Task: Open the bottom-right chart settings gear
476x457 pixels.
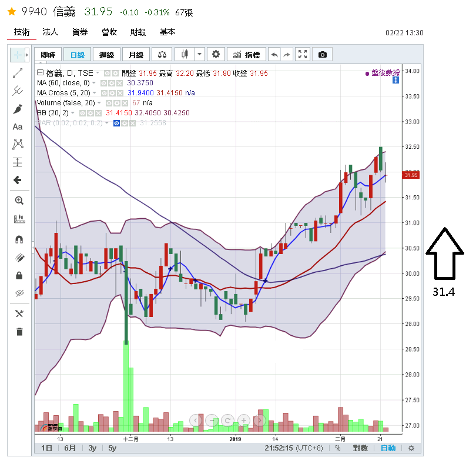Action: pos(411,448)
